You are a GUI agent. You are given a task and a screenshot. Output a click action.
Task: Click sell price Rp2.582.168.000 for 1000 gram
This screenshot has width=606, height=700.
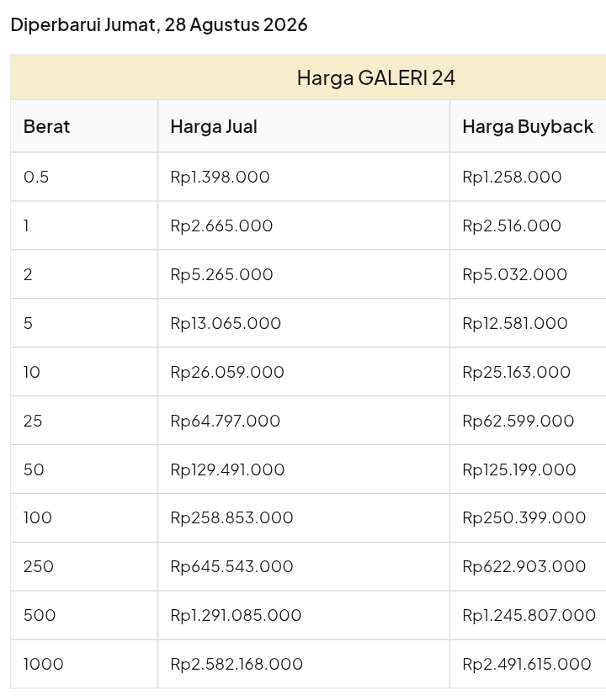coord(237,664)
